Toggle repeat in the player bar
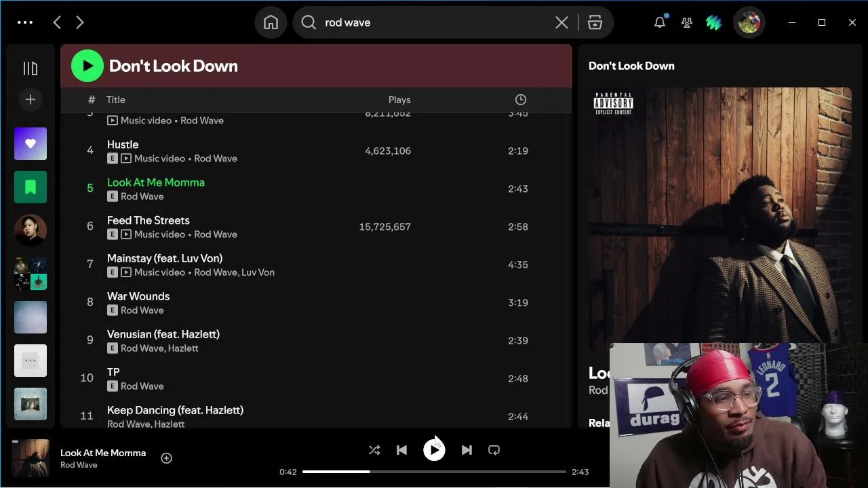The image size is (868, 488). click(x=494, y=450)
